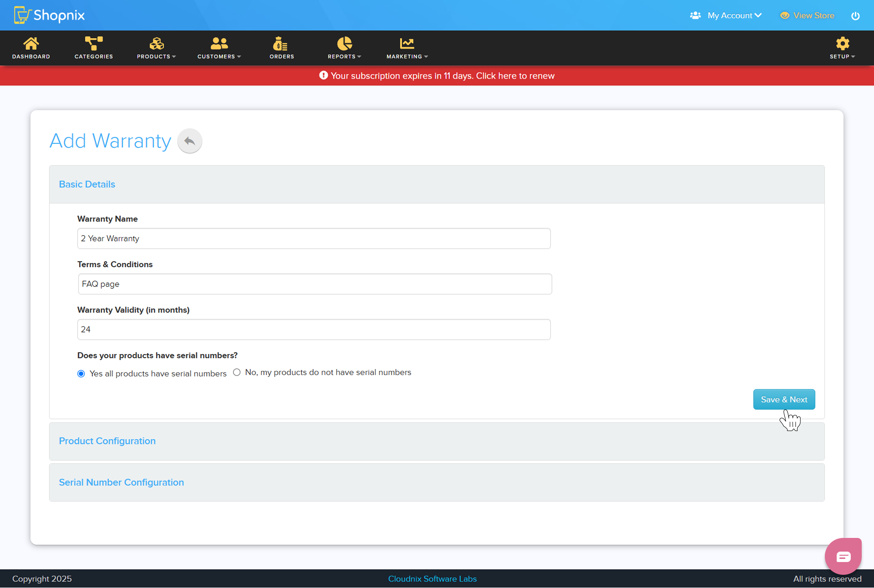Focus the Terms & Conditions field
The width and height of the screenshot is (874, 588).
315,284
